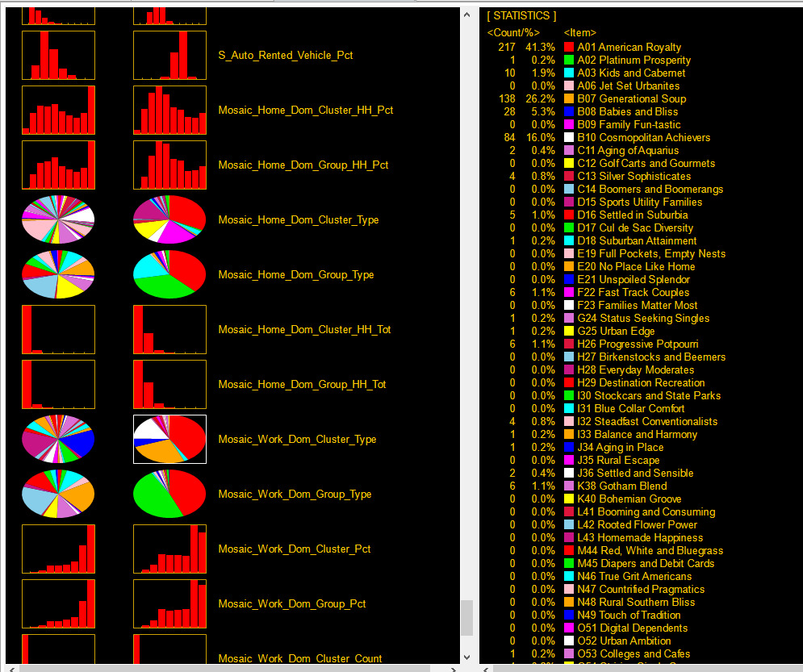Click the right Mosaic_Home_Dom_Group_Type pie chart
803x672 pixels.
[169, 274]
